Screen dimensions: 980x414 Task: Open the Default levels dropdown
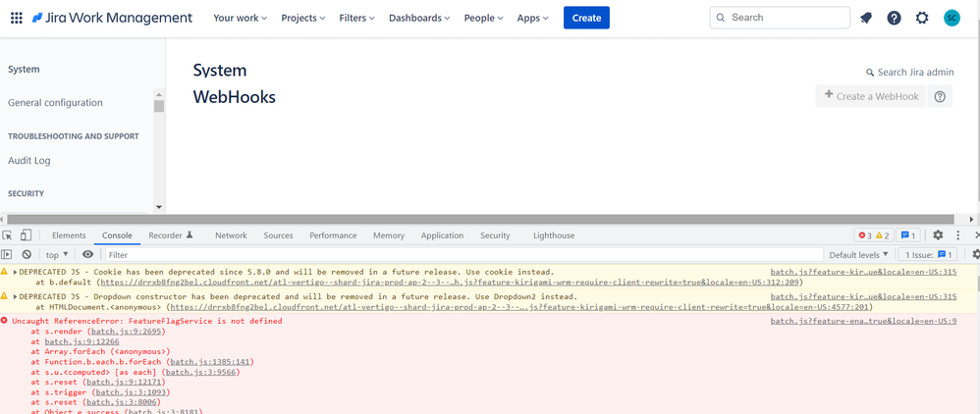click(x=859, y=255)
